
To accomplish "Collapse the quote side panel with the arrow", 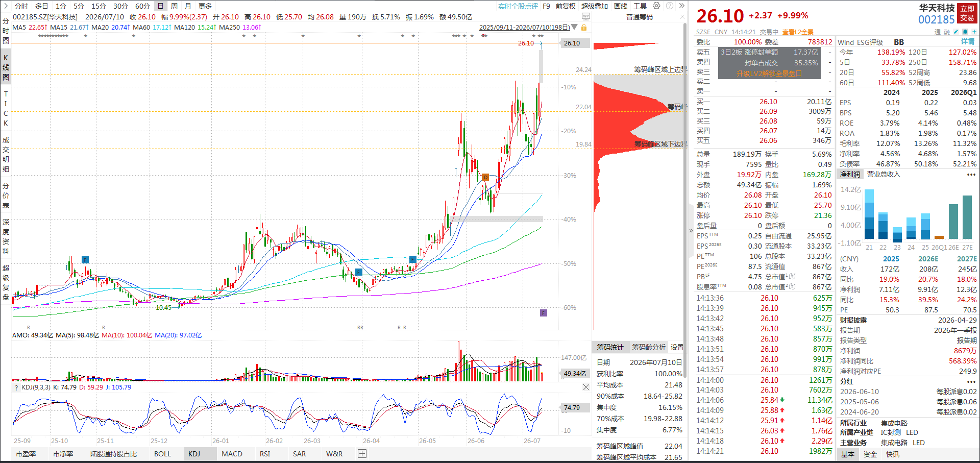I will coord(691,231).
